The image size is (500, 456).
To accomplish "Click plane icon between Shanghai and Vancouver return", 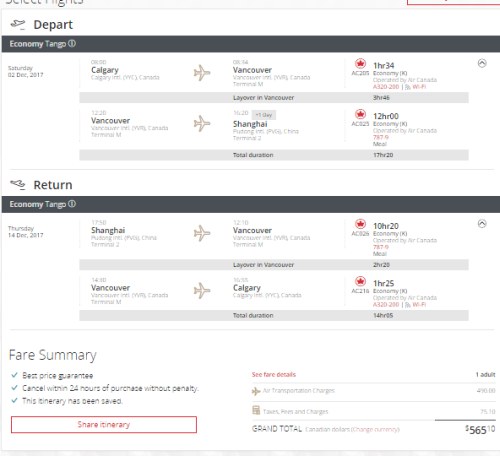I will click(202, 233).
